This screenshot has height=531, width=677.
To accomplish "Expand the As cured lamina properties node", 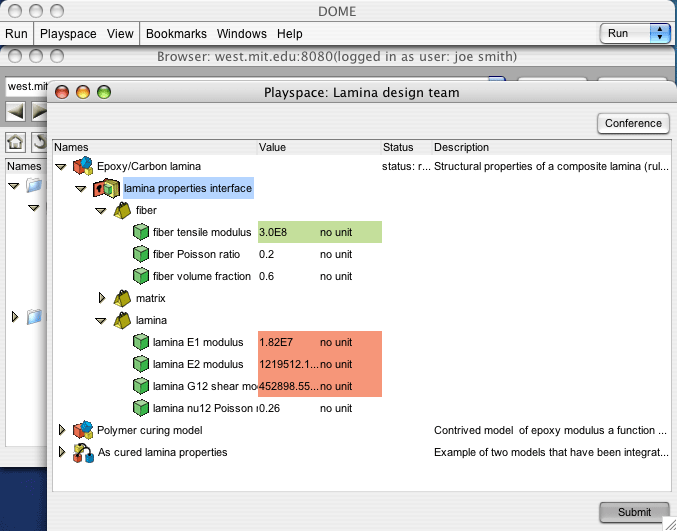I will [x=62, y=452].
